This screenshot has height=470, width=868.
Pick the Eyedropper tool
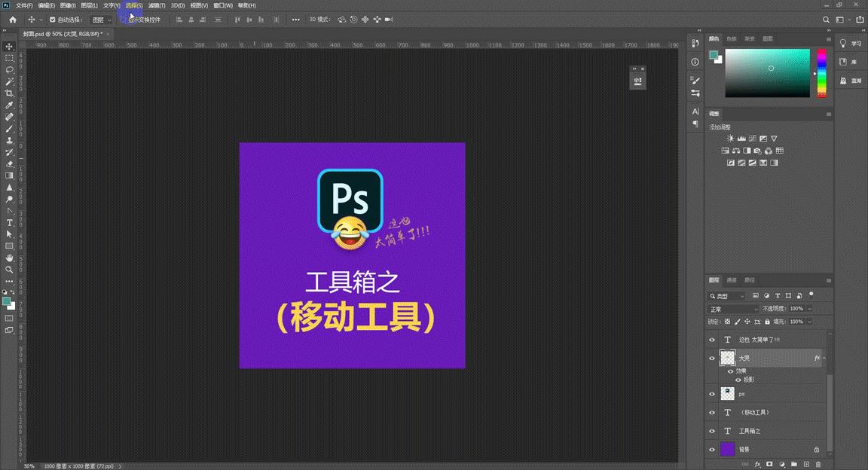9,105
